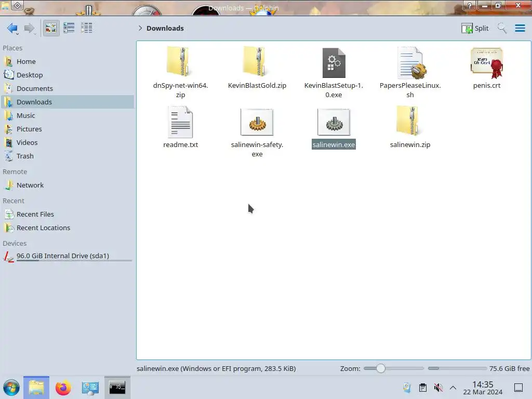
Task: Click the Dolphin file manager taskbar icon
Action: pos(36,388)
